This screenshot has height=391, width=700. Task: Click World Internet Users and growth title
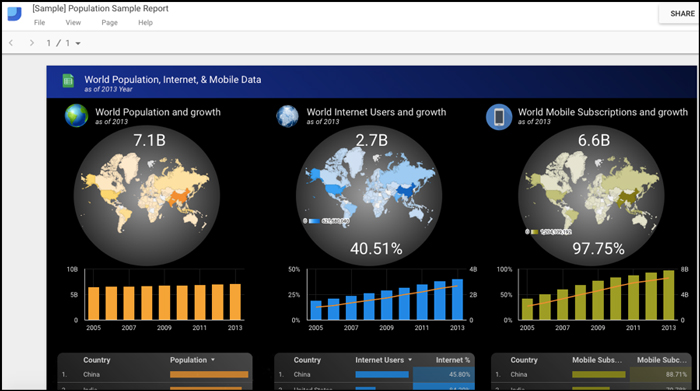376,112
